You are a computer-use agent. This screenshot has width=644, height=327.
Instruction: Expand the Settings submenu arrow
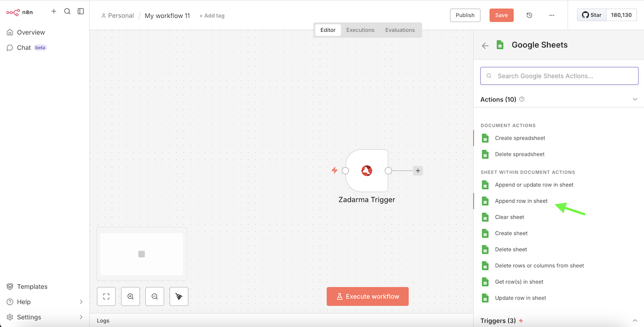click(x=81, y=317)
